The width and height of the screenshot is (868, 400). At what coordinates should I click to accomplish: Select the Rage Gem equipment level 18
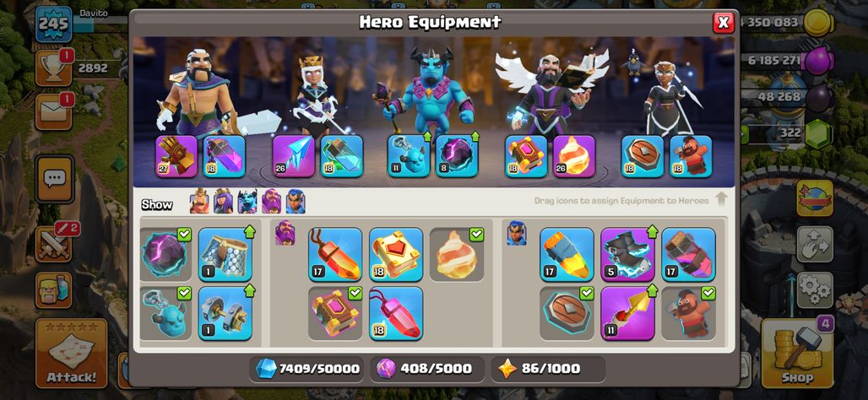pyautogui.click(x=396, y=313)
